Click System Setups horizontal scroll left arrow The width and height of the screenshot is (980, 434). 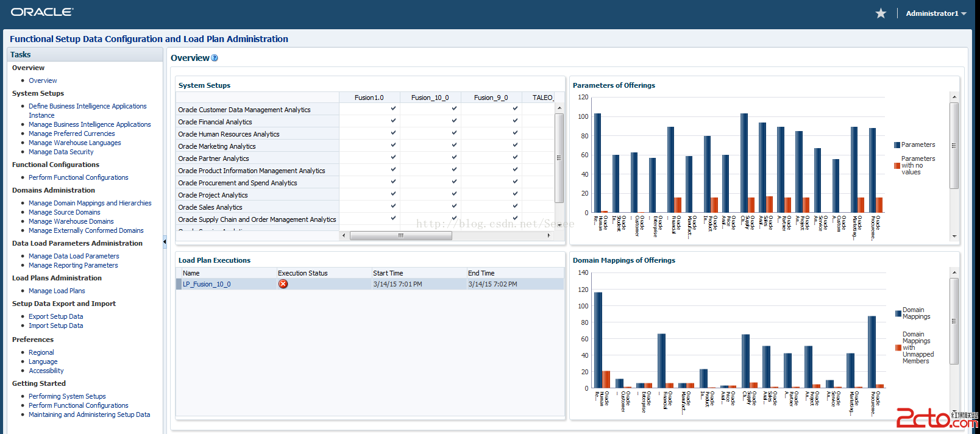[344, 235]
